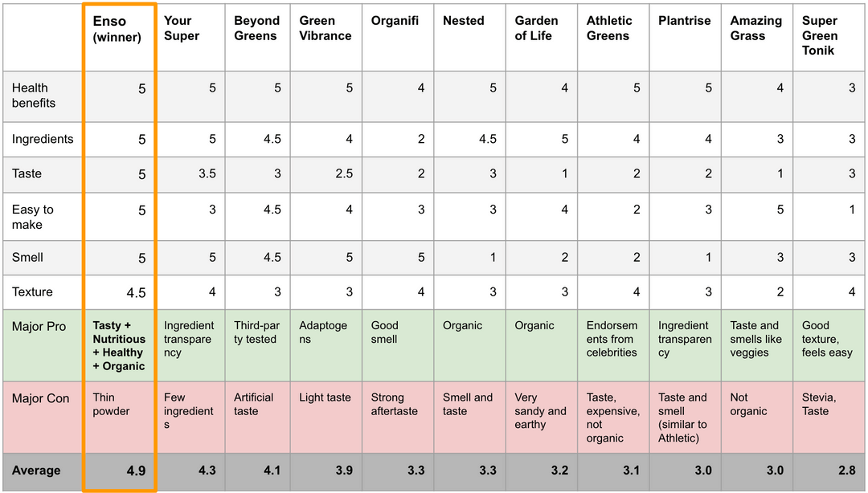Select the 'Stevia, Taste' con cell
Screen dimensions: 868x493
(820, 405)
